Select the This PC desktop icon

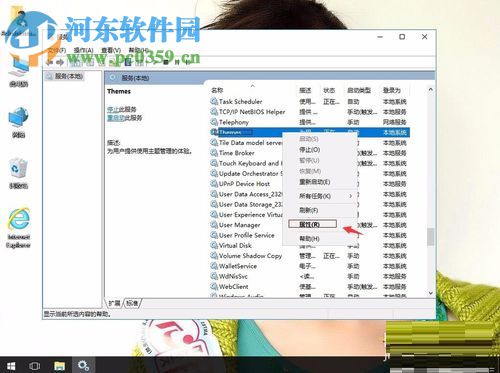pyautogui.click(x=19, y=71)
